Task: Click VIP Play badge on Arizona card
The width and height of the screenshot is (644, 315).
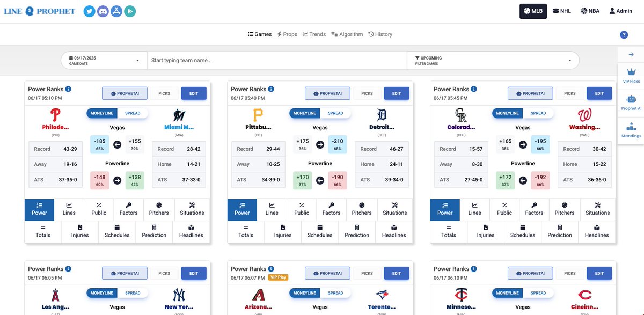Action: (279, 277)
